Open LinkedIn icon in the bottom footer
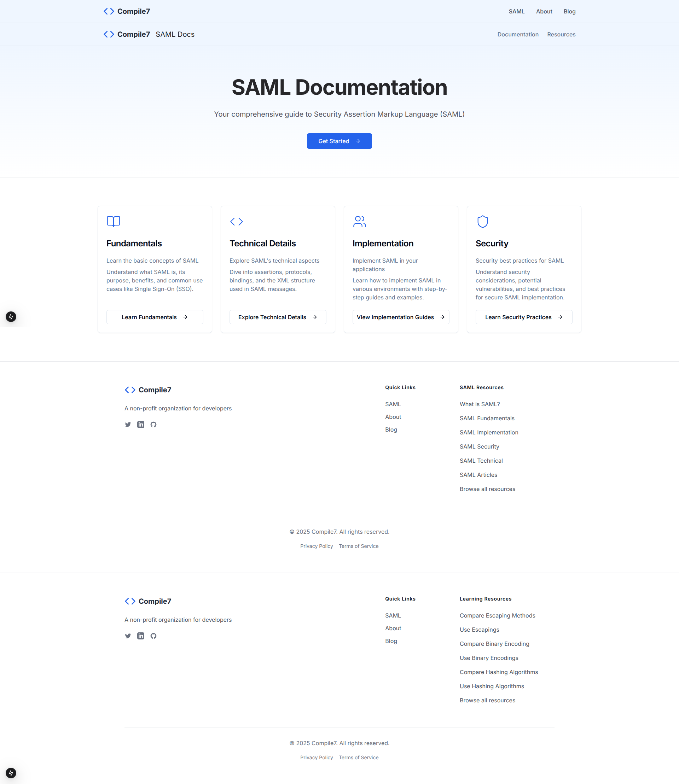The height and width of the screenshot is (784, 679). (141, 636)
